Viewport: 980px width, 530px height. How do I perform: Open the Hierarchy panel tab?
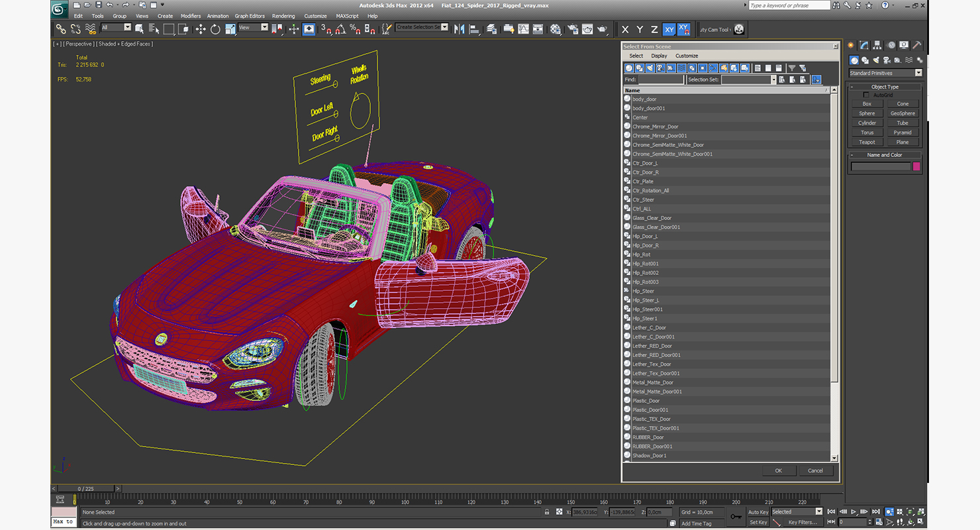(x=877, y=45)
